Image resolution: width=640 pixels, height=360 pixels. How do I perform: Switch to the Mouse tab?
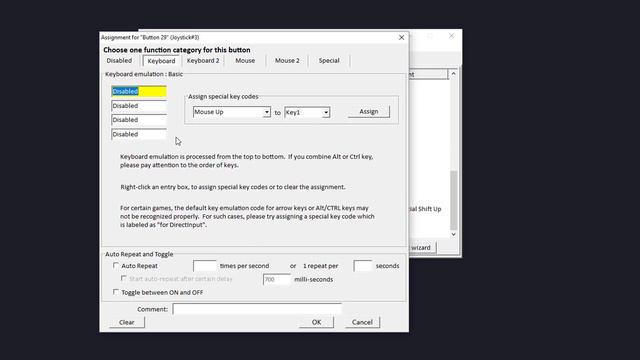[x=245, y=60]
